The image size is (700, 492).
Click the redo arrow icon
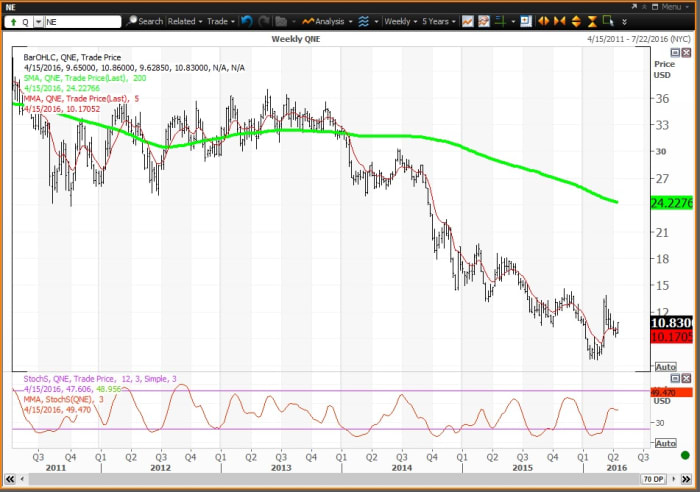pyautogui.click(x=261, y=20)
